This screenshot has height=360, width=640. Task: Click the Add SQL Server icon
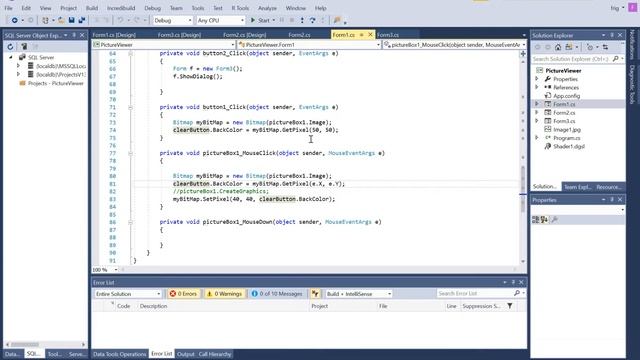pyautogui.click(x=24, y=47)
